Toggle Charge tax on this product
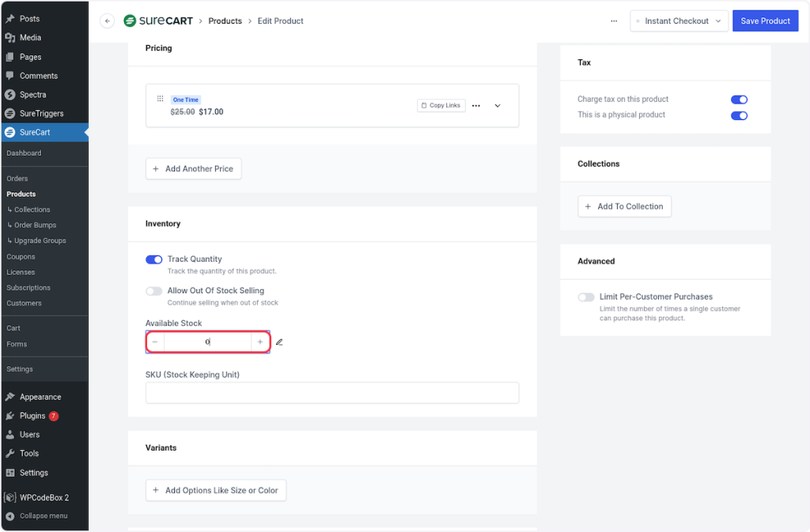The width and height of the screenshot is (810, 532). tap(739, 100)
